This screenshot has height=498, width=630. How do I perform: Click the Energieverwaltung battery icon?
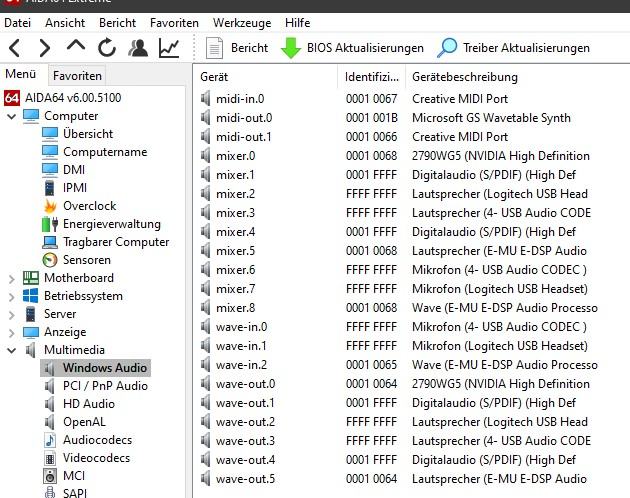coord(50,224)
